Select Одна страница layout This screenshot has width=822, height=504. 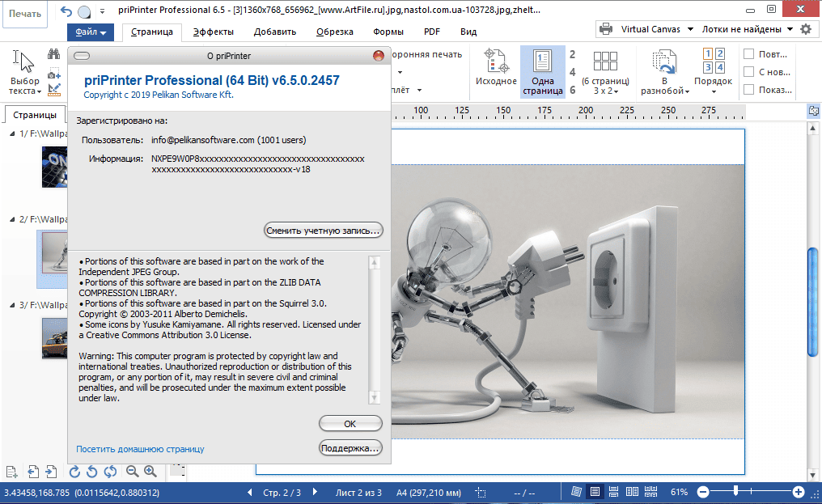tap(543, 71)
